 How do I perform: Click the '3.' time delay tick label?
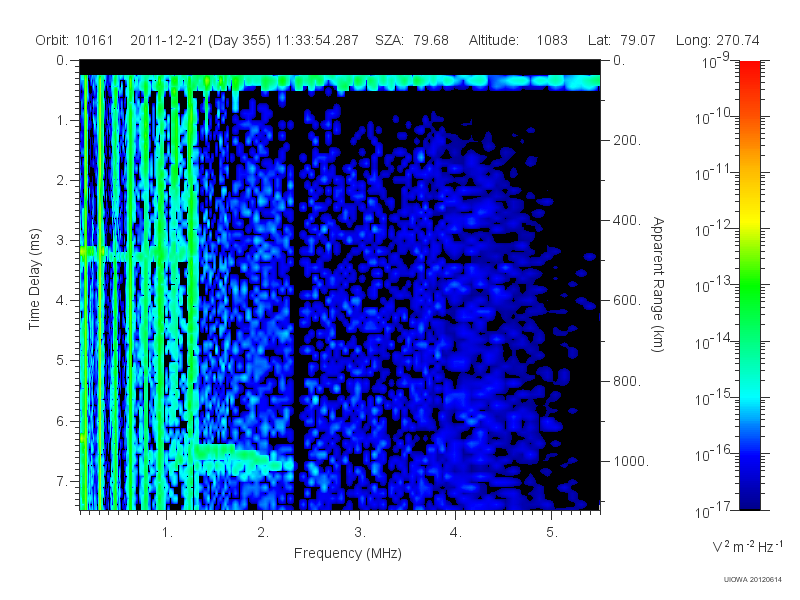coord(62,240)
